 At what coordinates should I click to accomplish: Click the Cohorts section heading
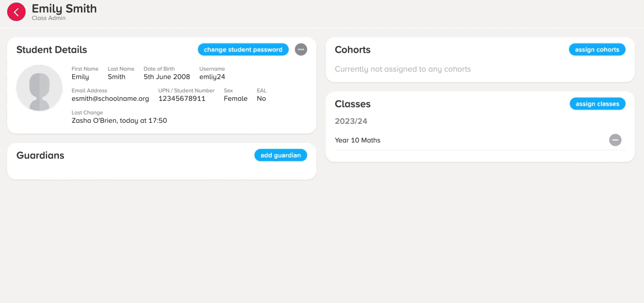[353, 50]
